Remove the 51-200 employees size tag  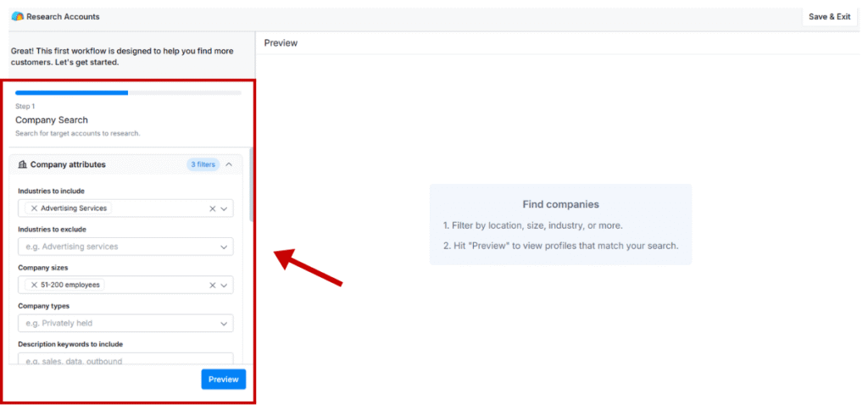(x=34, y=285)
